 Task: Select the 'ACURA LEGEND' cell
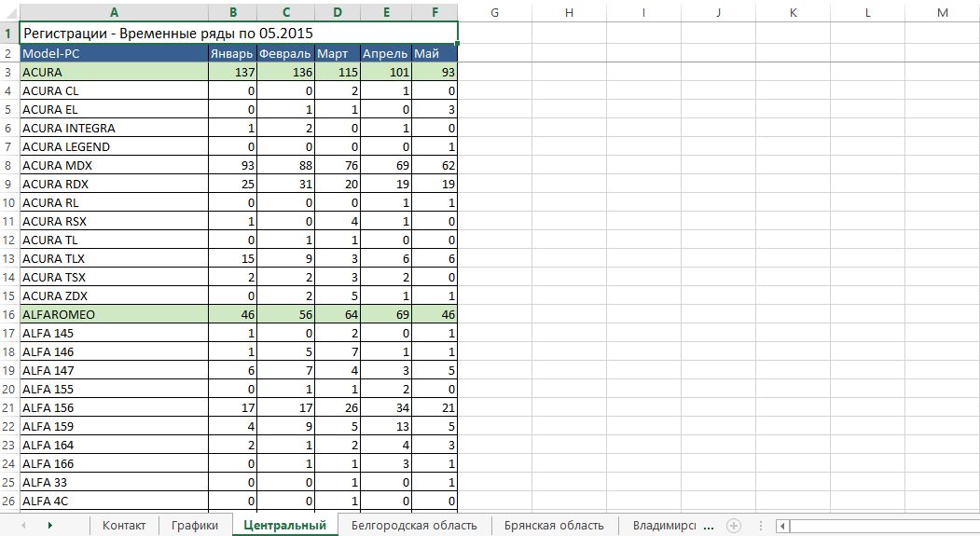point(114,146)
